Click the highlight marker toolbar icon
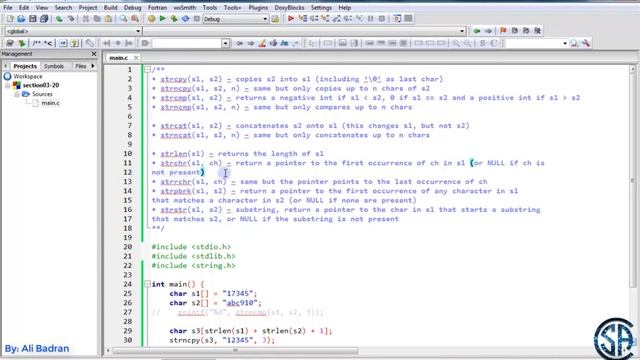The height and width of the screenshot is (360, 640). (x=262, y=43)
